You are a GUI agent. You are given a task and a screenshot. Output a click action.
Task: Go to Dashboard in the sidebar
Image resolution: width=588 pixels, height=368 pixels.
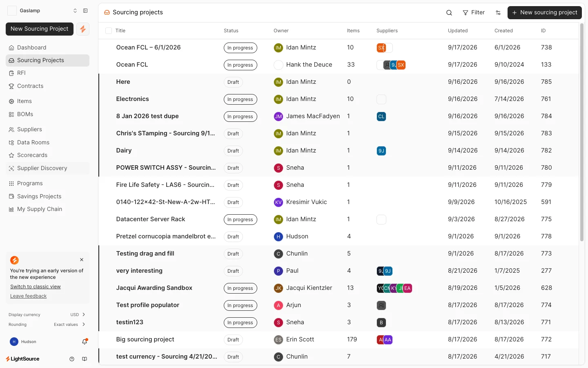click(47, 47)
